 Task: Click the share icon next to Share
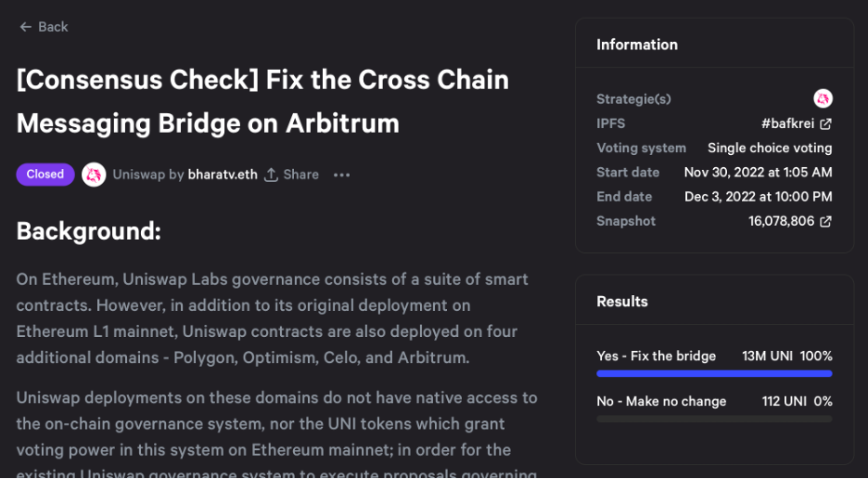(271, 175)
